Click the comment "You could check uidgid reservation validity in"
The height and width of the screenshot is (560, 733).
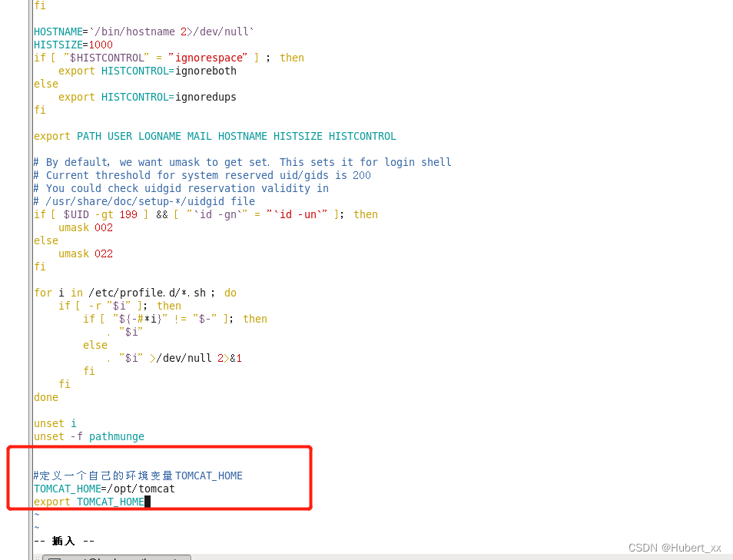[x=181, y=189]
